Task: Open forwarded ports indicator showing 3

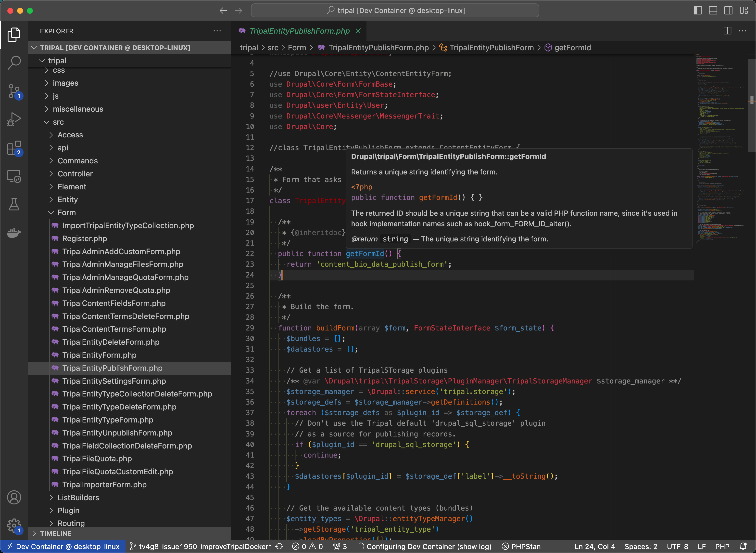Action: click(340, 546)
